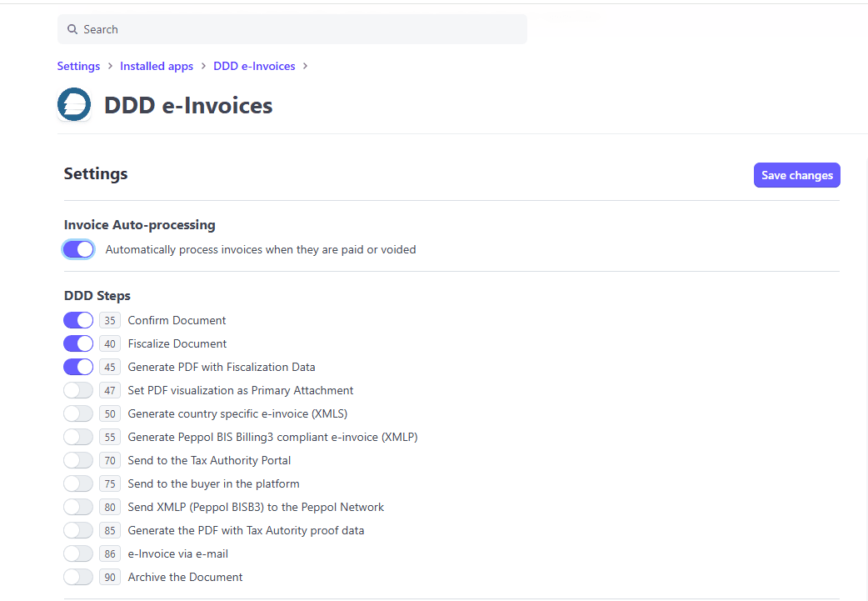
Task: Click into the Search field
Action: [x=292, y=29]
